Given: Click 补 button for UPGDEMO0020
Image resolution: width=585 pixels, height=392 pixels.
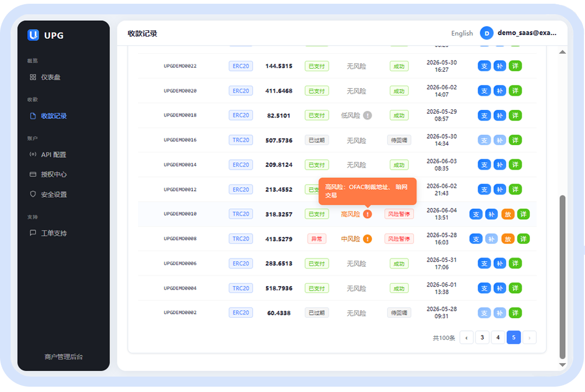Looking at the screenshot, I should pyautogui.click(x=499, y=90).
